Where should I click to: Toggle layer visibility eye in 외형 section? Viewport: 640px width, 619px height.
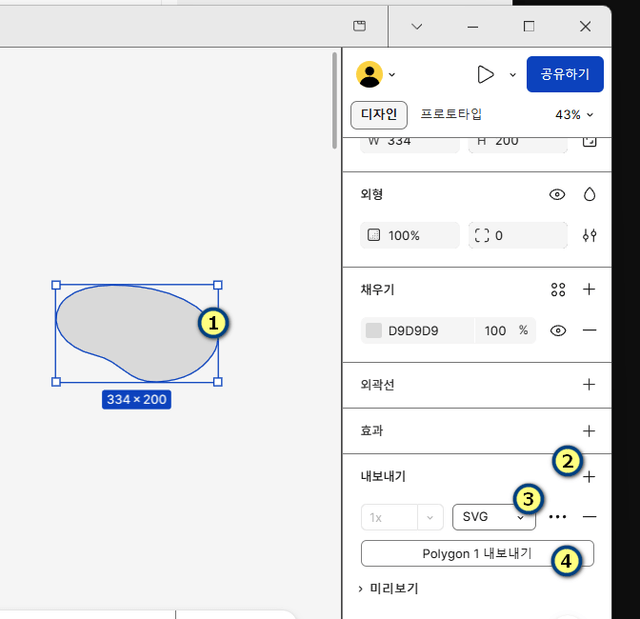point(558,194)
